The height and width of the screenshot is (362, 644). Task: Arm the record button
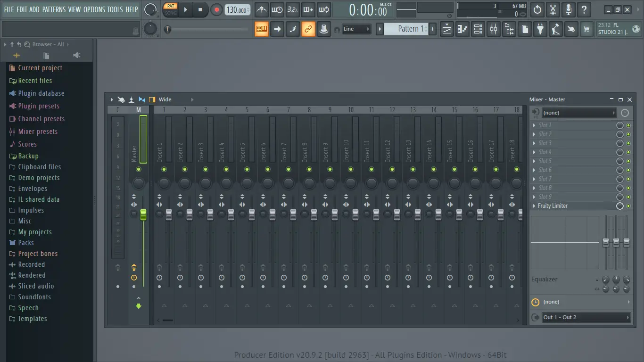(216, 9)
